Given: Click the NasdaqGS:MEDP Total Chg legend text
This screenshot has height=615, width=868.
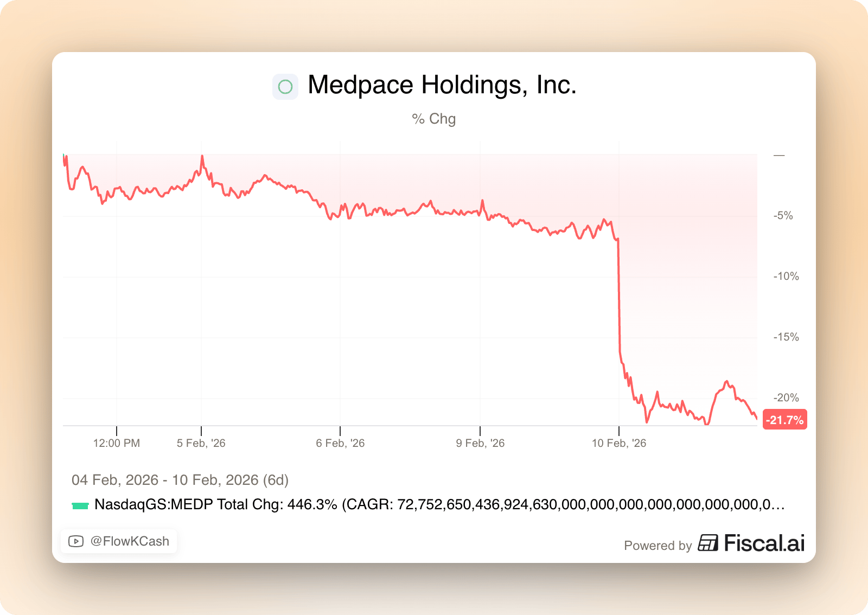Looking at the screenshot, I should [x=439, y=505].
